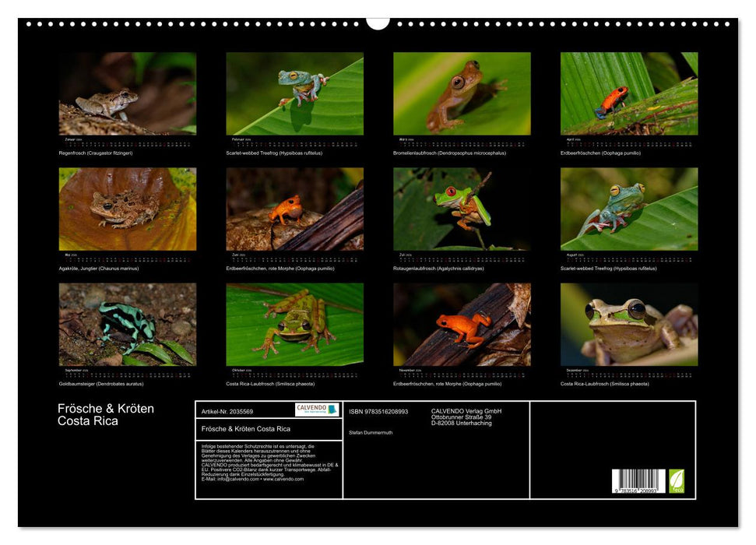Screen dimensions: 756x545
Task: Click the Artikel-Nr. 2035569 label
Action: 227,411
